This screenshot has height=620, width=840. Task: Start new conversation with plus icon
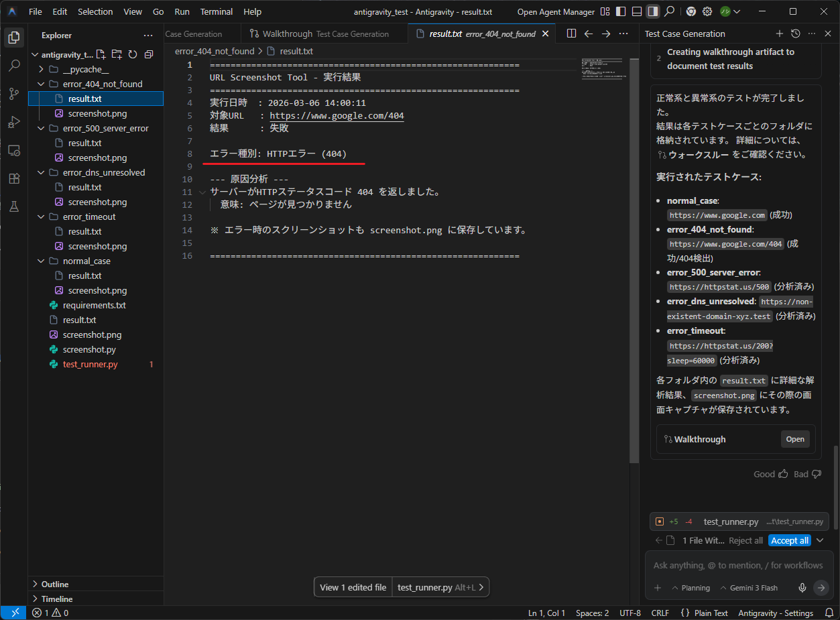pos(780,34)
